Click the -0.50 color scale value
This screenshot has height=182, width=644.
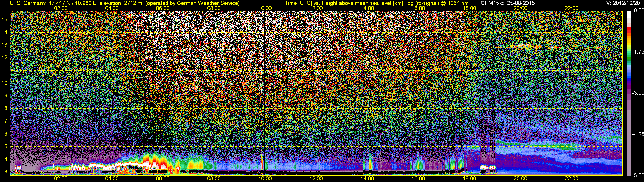point(638,10)
